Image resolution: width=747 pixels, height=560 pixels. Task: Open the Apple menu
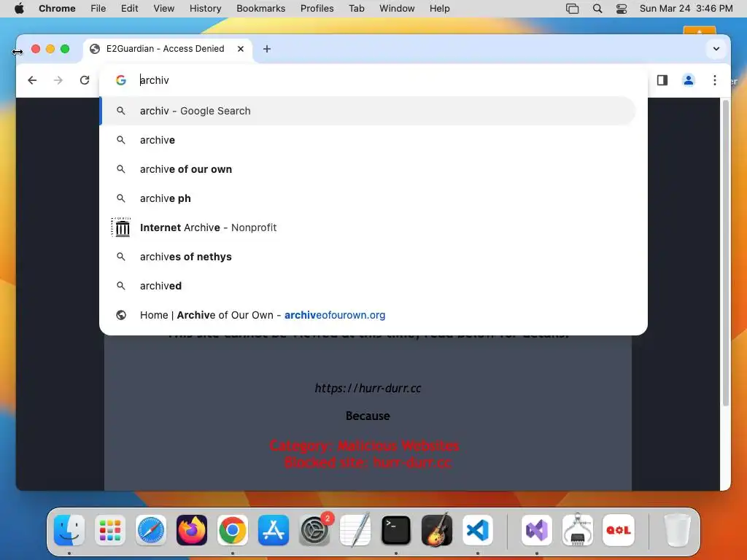tap(19, 9)
